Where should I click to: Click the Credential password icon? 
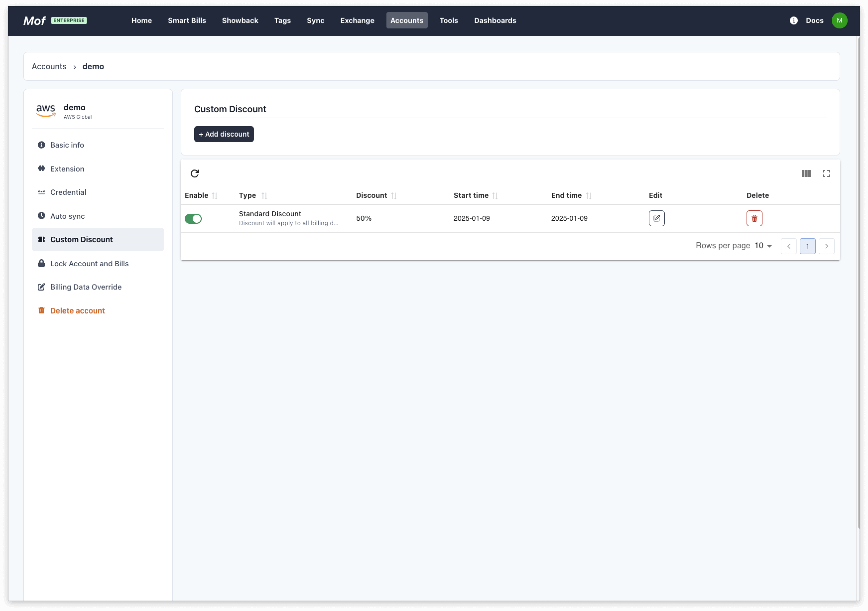pos(42,192)
